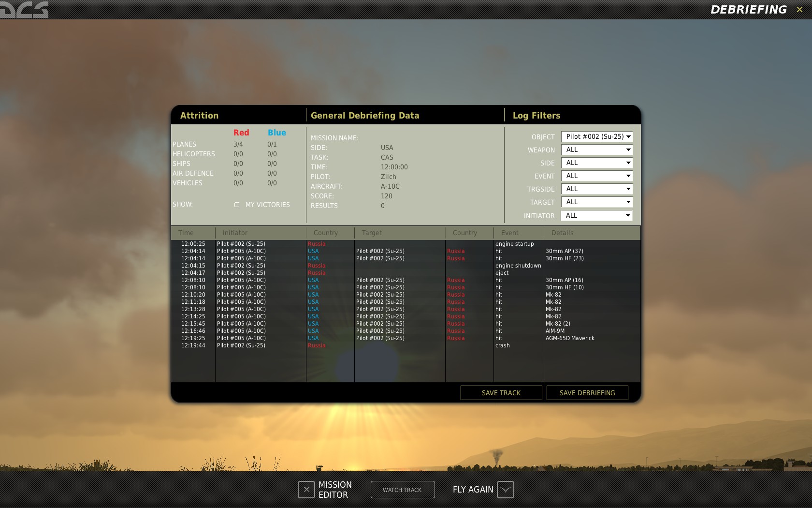The width and height of the screenshot is (812, 508).
Task: Select the 12:04:17 eject event row
Action: pyautogui.click(x=406, y=273)
